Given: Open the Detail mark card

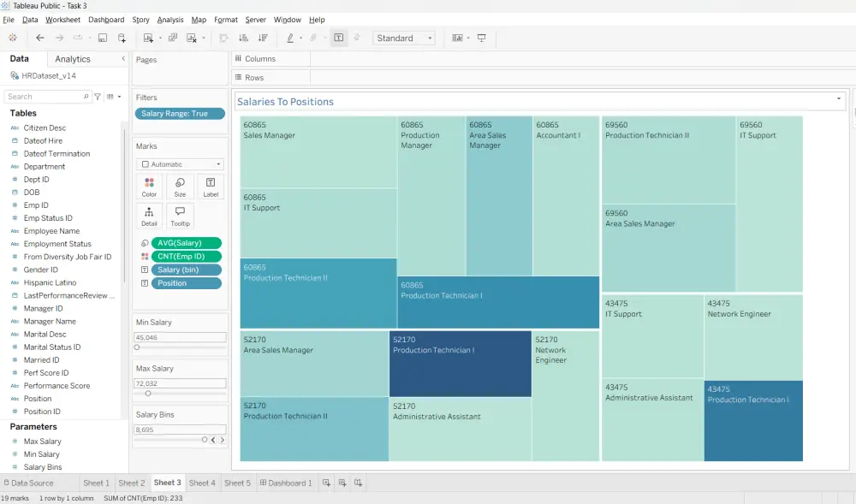Looking at the screenshot, I should coord(149,216).
